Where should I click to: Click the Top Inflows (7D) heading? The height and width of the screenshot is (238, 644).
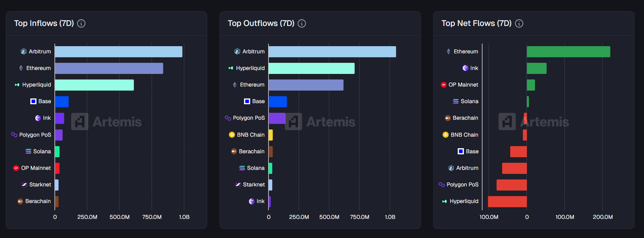pyautogui.click(x=44, y=23)
